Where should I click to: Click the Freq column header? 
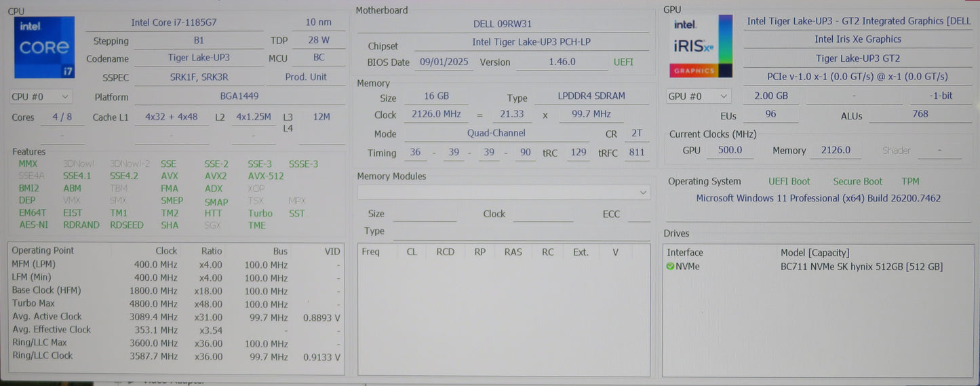click(x=371, y=252)
